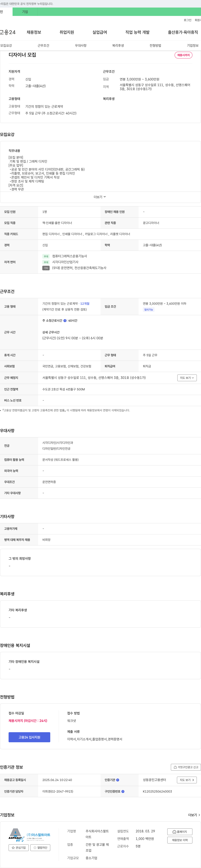Click 우대 badge beside 시각디자인산업기사
Screen dimensions: 201x868
coord(46,262)
